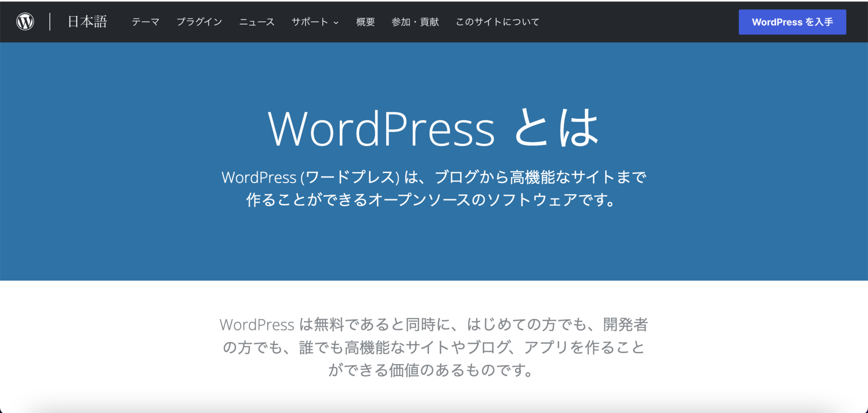
Task: Click the WordPress は無料であると同時に paragraph line
Action: 434,324
